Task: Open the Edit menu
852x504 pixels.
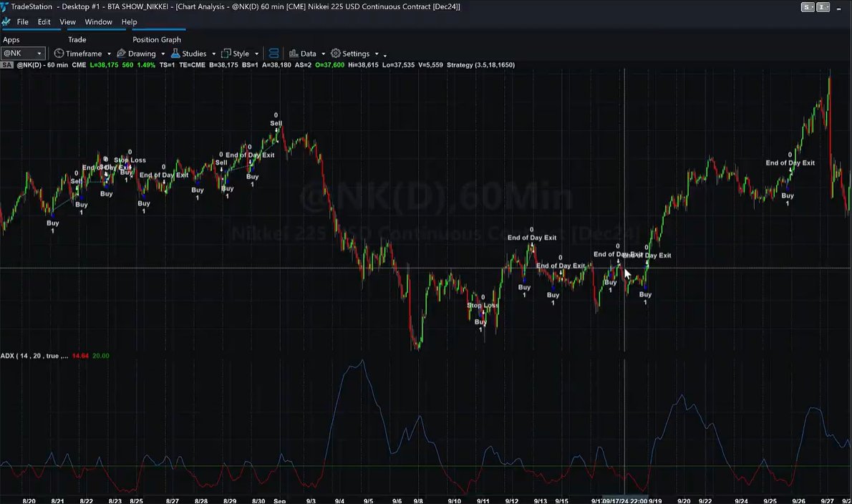Action: click(44, 21)
